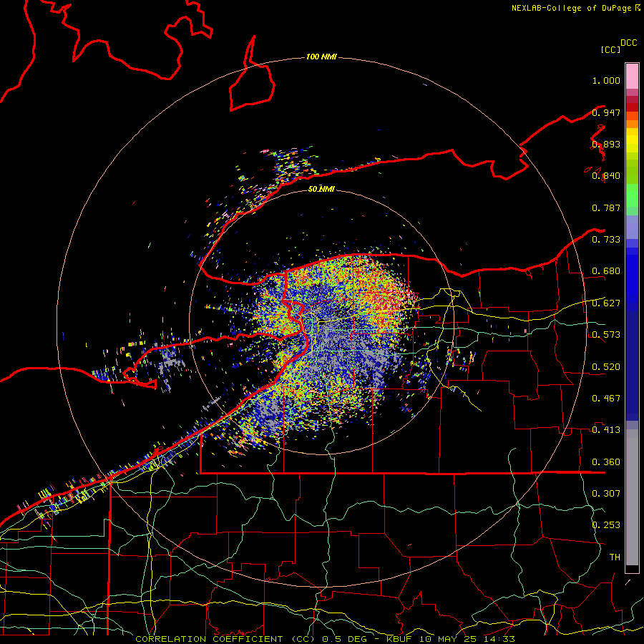644x644 pixels.
Task: Click the TH label at scale bottom
Action: coord(615,557)
